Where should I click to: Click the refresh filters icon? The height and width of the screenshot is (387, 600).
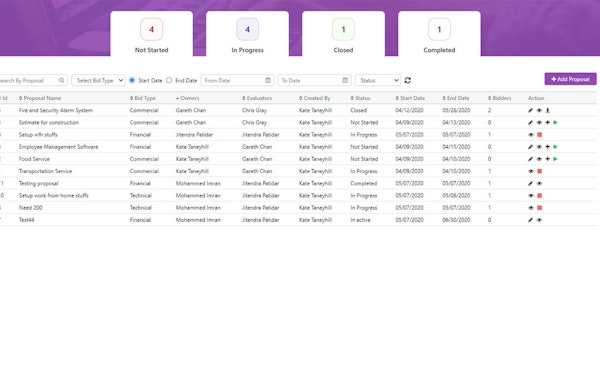point(408,80)
